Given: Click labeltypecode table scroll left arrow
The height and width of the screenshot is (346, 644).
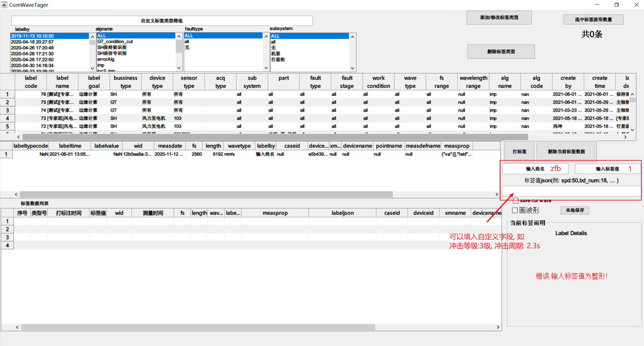Looking at the screenshot, I should pos(16,194).
